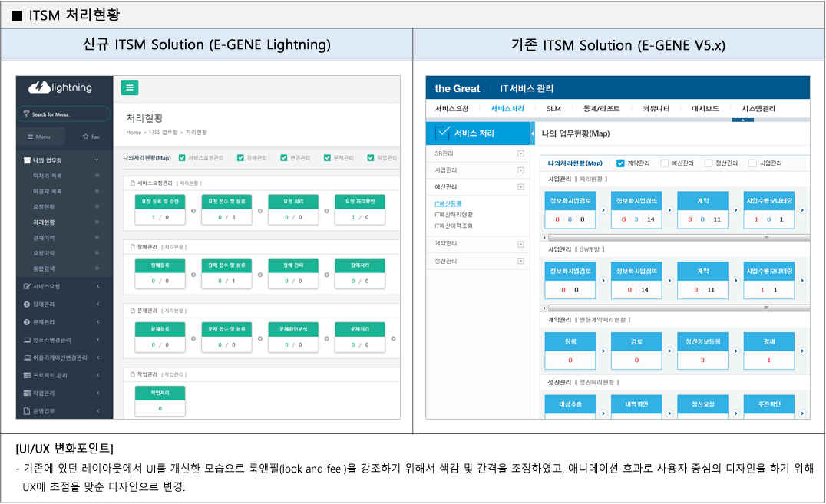Screen dimensions: 826x504
Task: Enable the 예산관리 checkbox
Action: 664,163
